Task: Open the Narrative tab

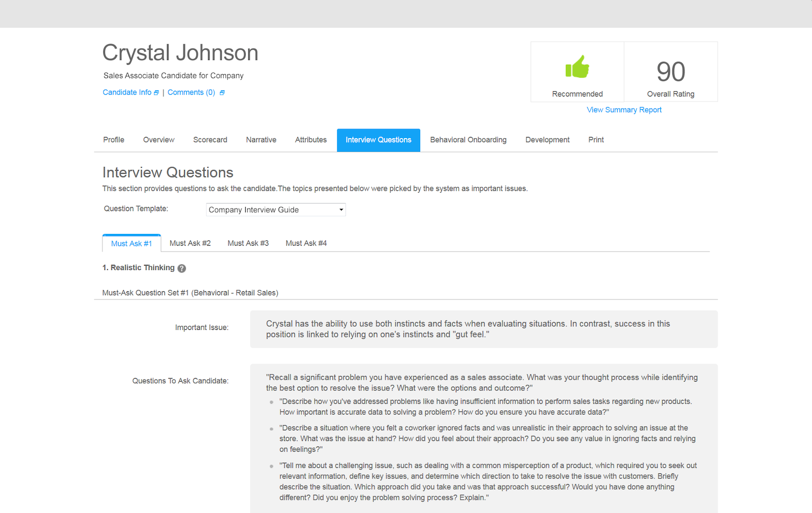Action: tap(261, 140)
